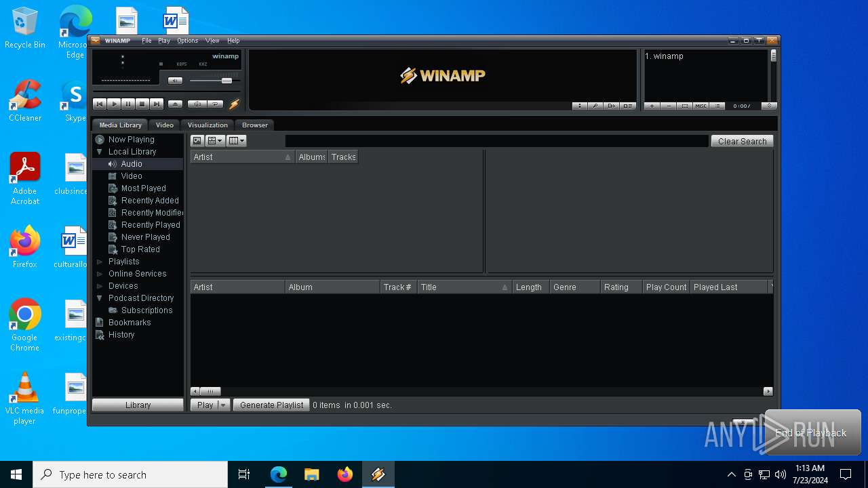Click the Play button under the track list
Screen dimensions: 868x488
coord(204,405)
